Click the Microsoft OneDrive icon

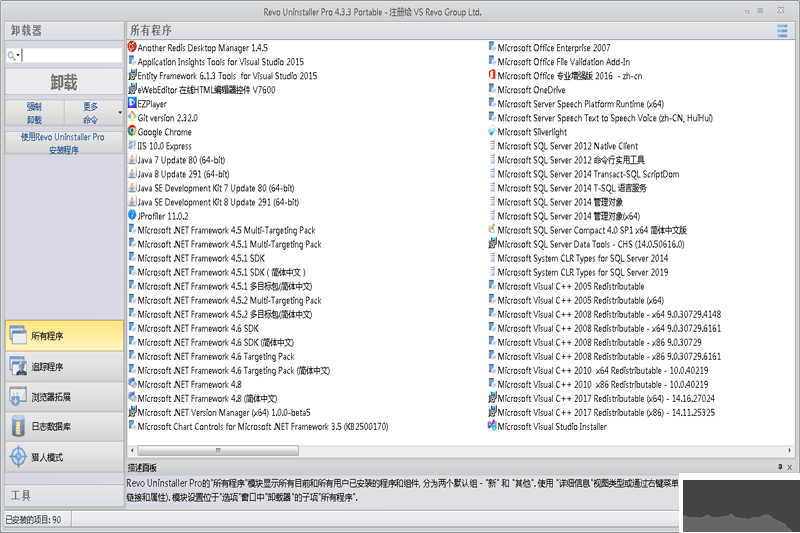[492, 89]
